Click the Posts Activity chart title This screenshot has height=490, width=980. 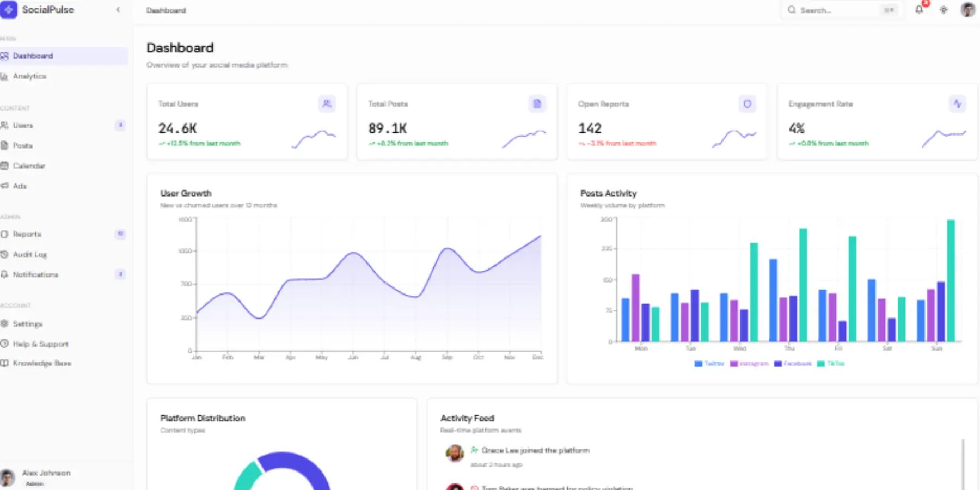[608, 193]
